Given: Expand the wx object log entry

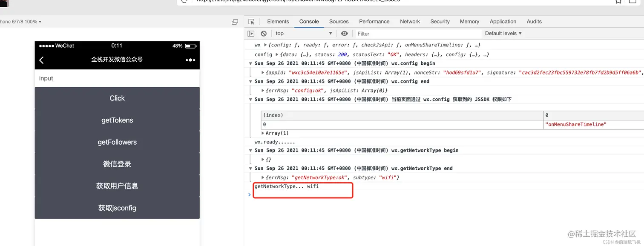Looking at the screenshot, I should click(x=265, y=45).
